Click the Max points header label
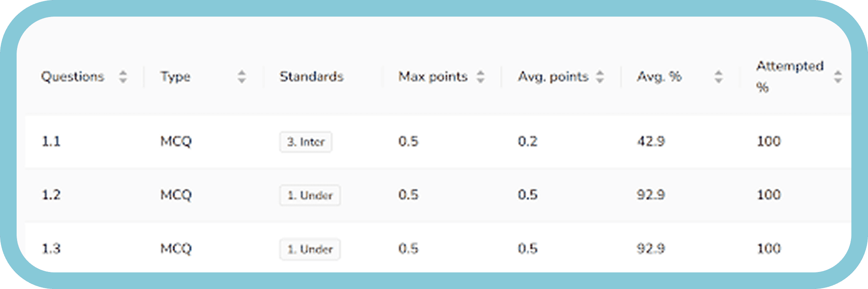The width and height of the screenshot is (868, 289). [x=433, y=76]
